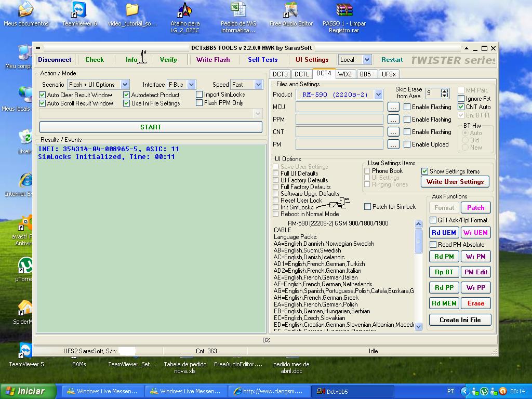Switch to the clangsm browser taskbar window

pos(269,391)
